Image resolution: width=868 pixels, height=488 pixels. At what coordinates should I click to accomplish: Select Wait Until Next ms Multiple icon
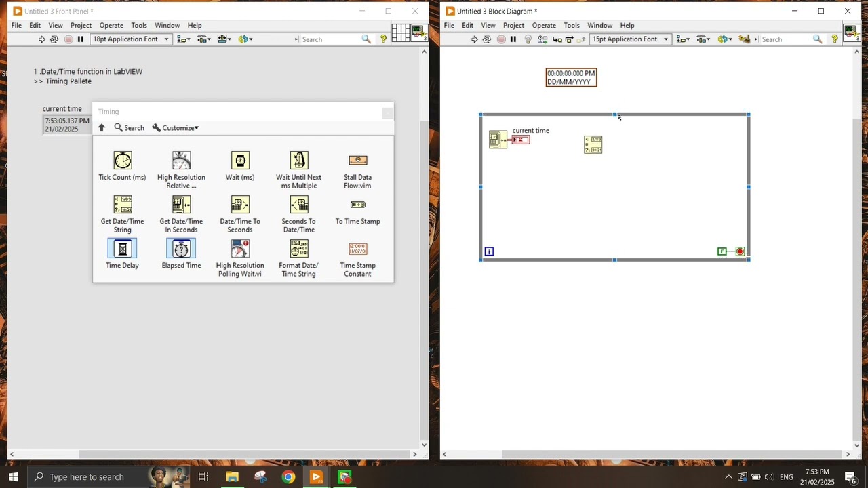(299, 161)
